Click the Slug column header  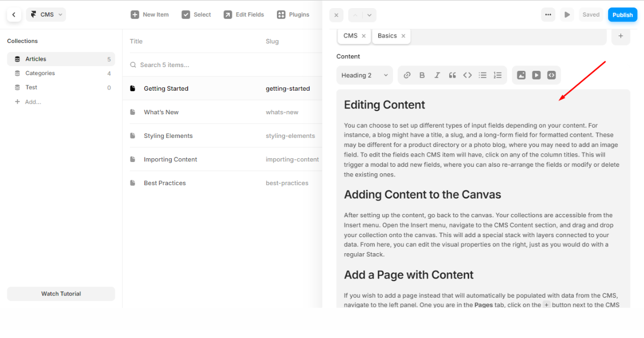coord(272,41)
